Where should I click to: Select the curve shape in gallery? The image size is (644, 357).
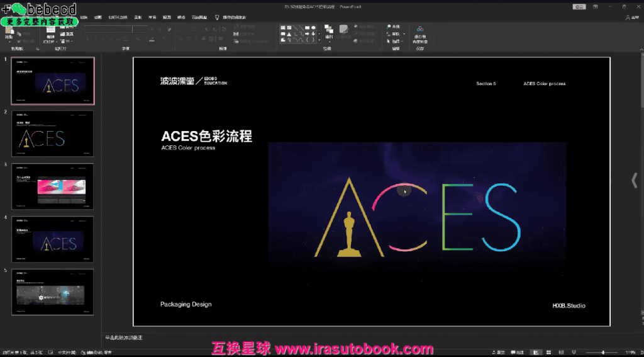[301, 40]
